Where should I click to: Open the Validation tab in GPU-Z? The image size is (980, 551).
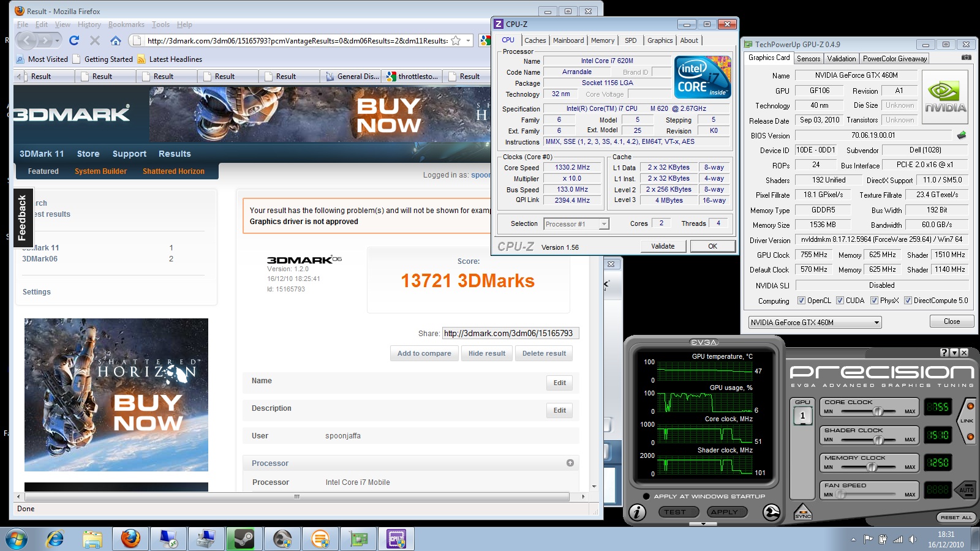842,59
